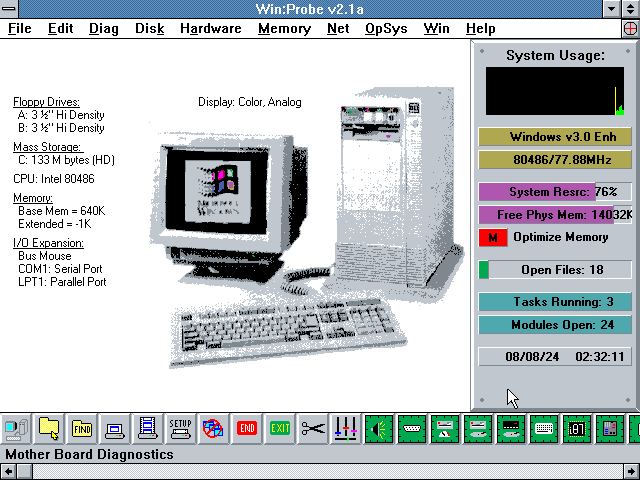640x480 pixels.
Task: Click the 'COM1: Serial Port' entry
Action: pos(60,269)
